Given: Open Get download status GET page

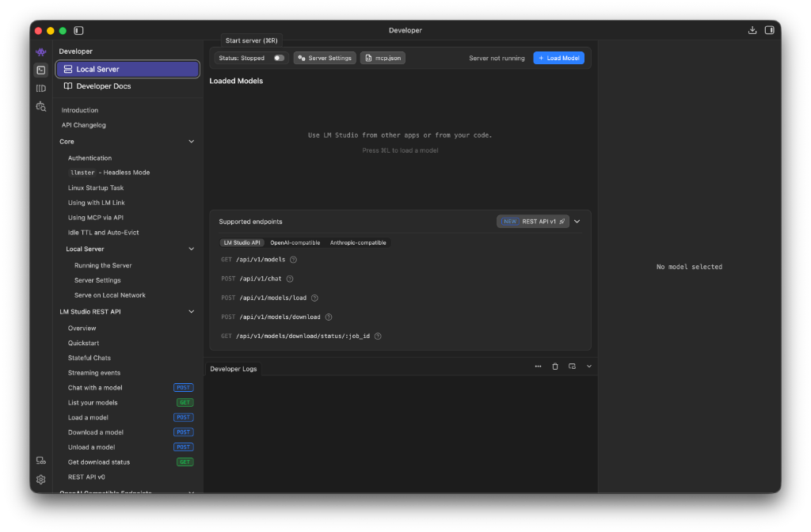Looking at the screenshot, I should (x=131, y=462).
